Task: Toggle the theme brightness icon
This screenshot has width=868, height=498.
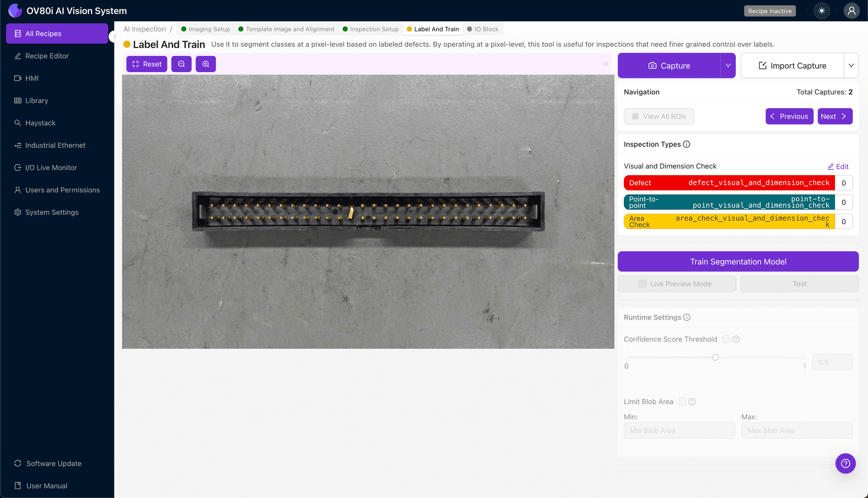Action: 821,11
